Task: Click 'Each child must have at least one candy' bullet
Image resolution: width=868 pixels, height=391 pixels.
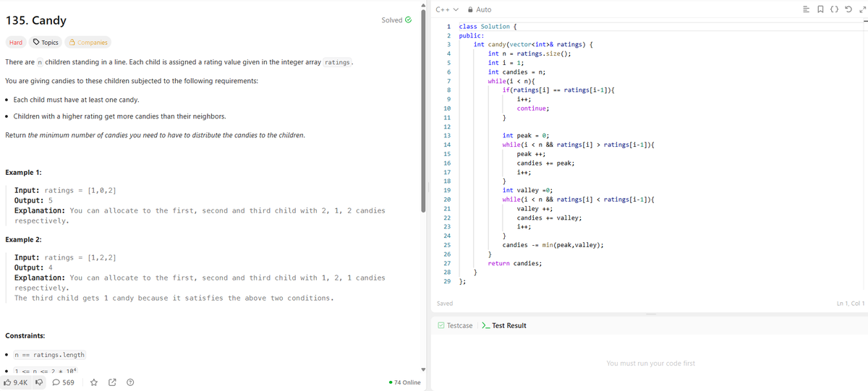Action: [x=77, y=99]
